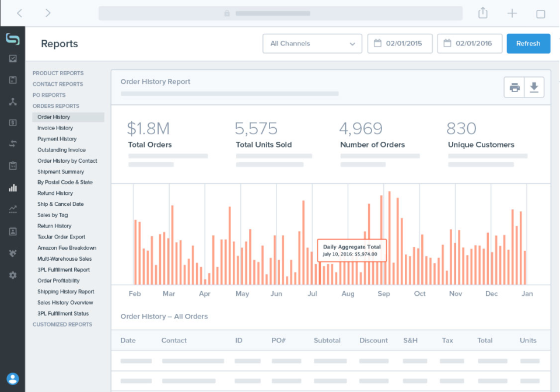Open the analytics line graph sidebar icon
The height and width of the screenshot is (392, 560).
[13, 209]
